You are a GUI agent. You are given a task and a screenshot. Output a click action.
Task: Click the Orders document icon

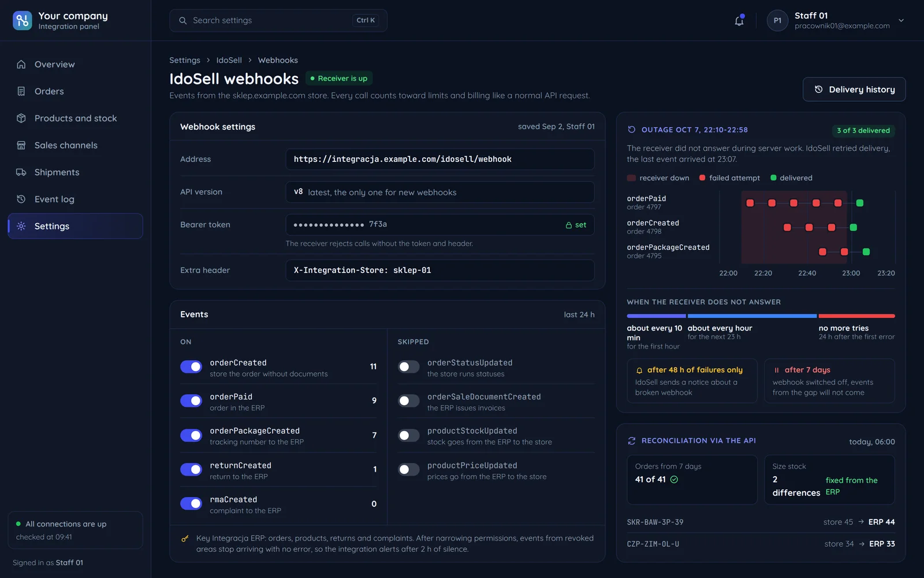pyautogui.click(x=21, y=91)
